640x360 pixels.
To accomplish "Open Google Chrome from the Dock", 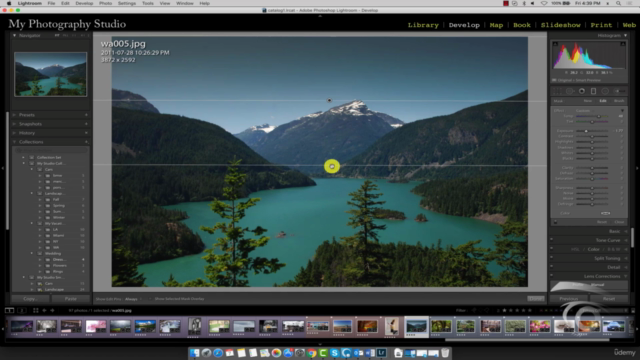I will click(x=311, y=353).
